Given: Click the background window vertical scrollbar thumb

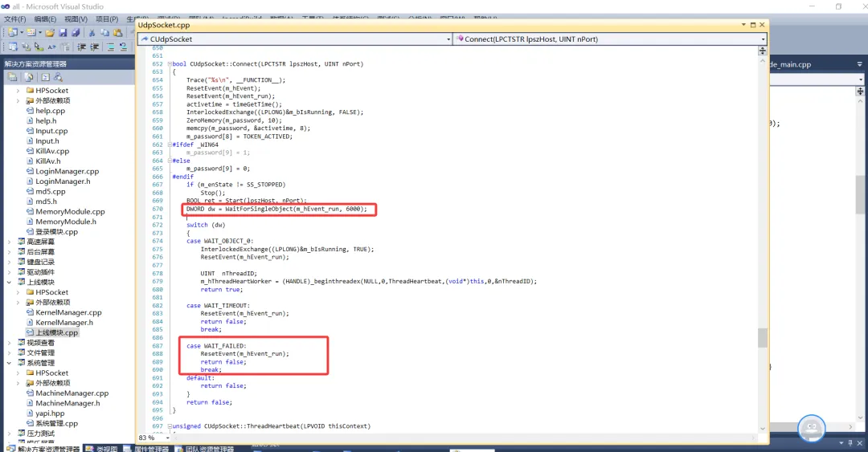Looking at the screenshot, I should point(860,195).
